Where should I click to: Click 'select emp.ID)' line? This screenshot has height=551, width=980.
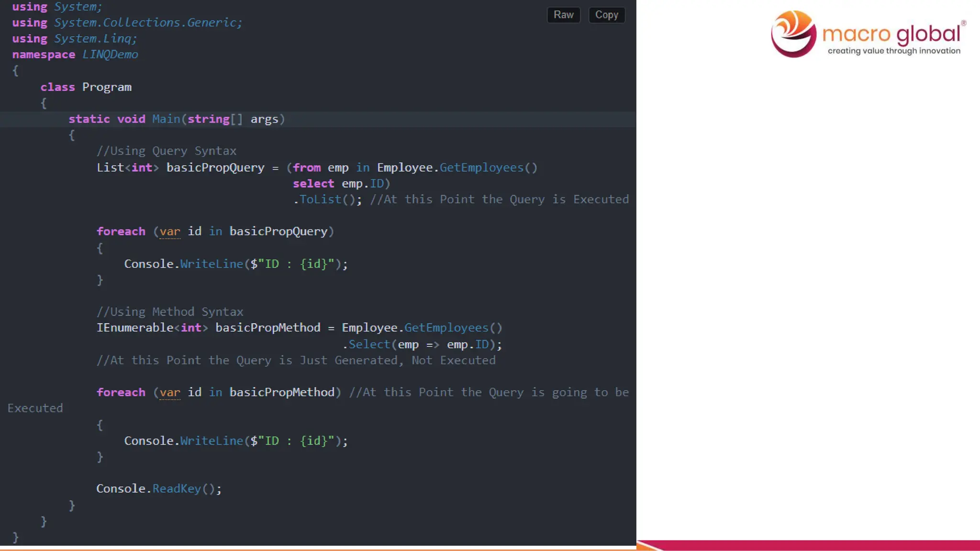pyautogui.click(x=342, y=184)
